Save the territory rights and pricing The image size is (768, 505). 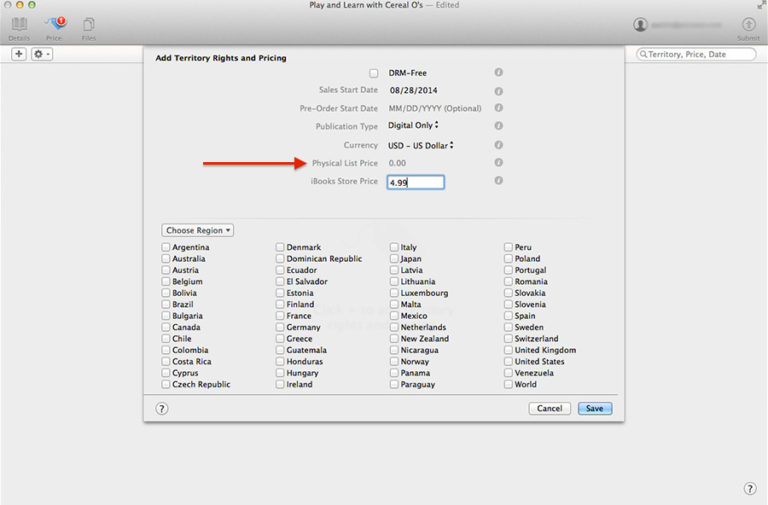tap(595, 409)
